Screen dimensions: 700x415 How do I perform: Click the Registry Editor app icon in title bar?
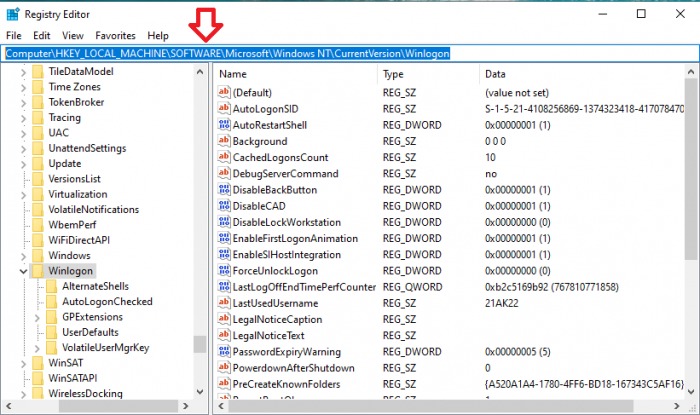pyautogui.click(x=13, y=14)
